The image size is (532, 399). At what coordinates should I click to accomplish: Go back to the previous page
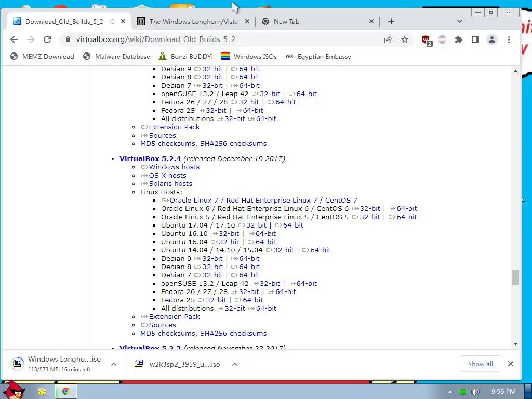14,39
